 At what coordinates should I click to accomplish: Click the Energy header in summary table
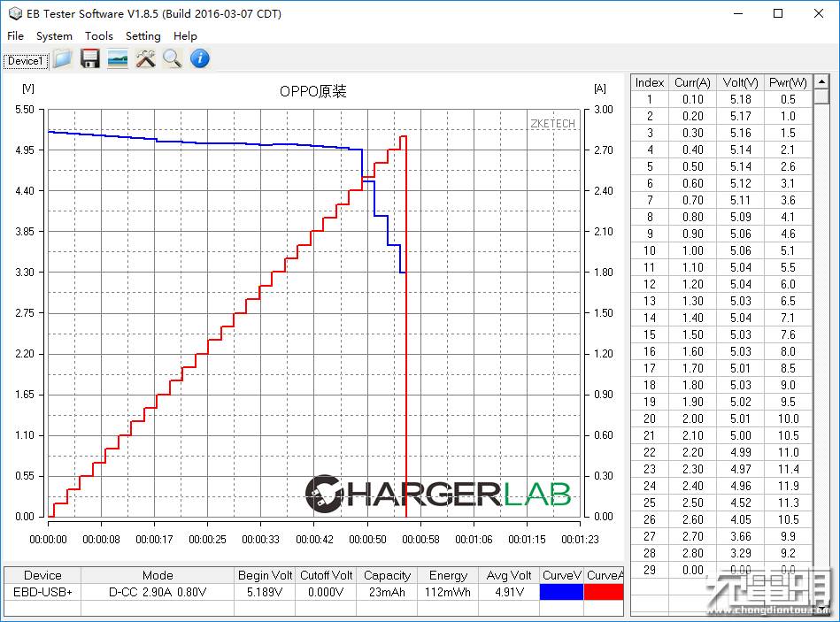(448, 575)
